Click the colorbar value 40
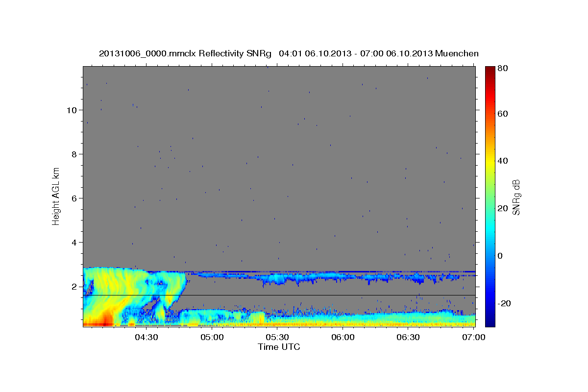The image size is (588, 392). [503, 161]
